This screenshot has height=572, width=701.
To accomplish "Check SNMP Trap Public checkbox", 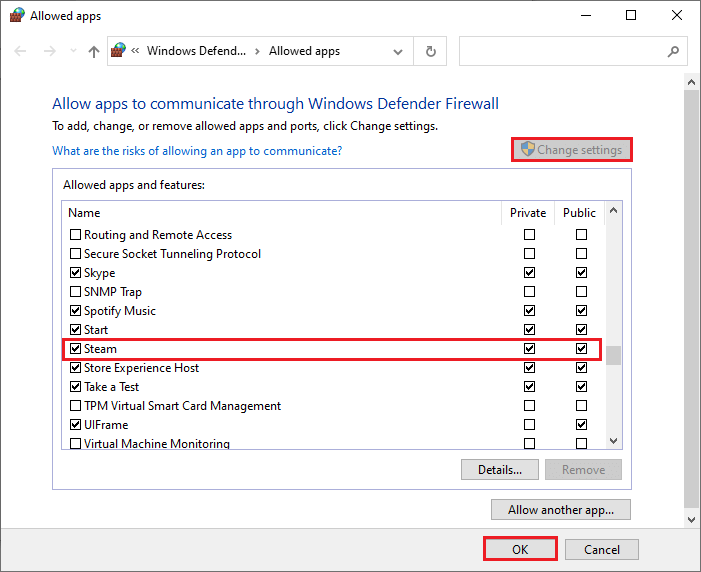I will pos(581,292).
